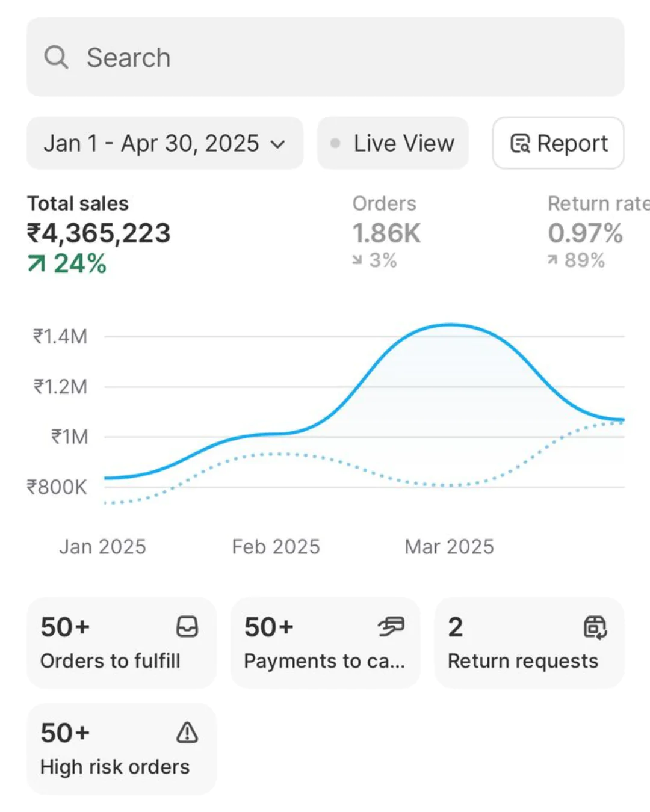Click the Report document icon

click(520, 144)
